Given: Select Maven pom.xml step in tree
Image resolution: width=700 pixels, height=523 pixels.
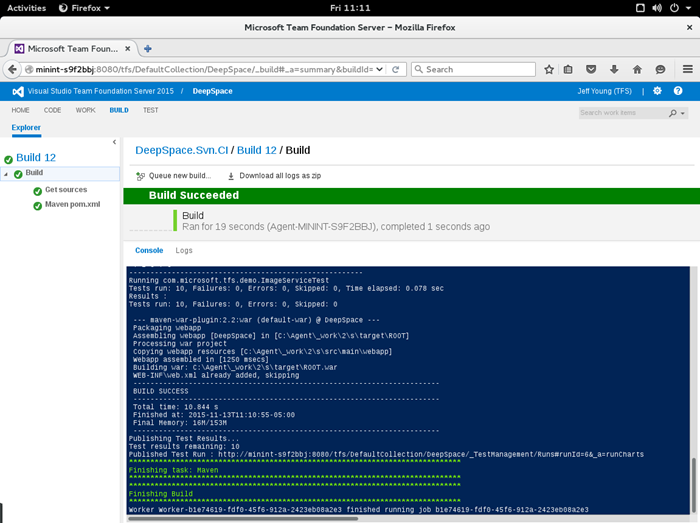Looking at the screenshot, I should (72, 204).
